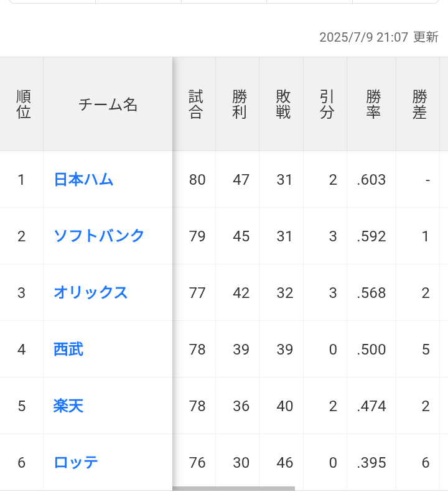Image resolution: width=448 pixels, height=492 pixels.
Task: Click the チーム名 column header
Action: [108, 104]
